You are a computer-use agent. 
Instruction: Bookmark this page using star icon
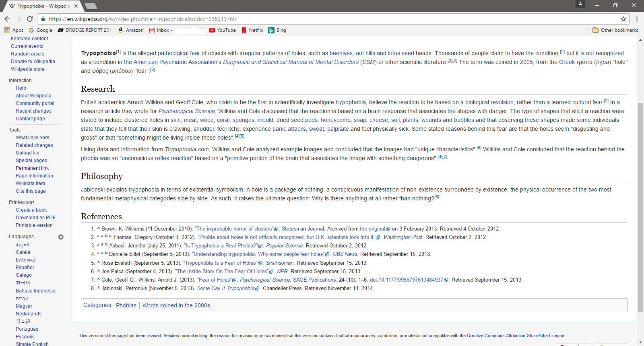coord(623,19)
